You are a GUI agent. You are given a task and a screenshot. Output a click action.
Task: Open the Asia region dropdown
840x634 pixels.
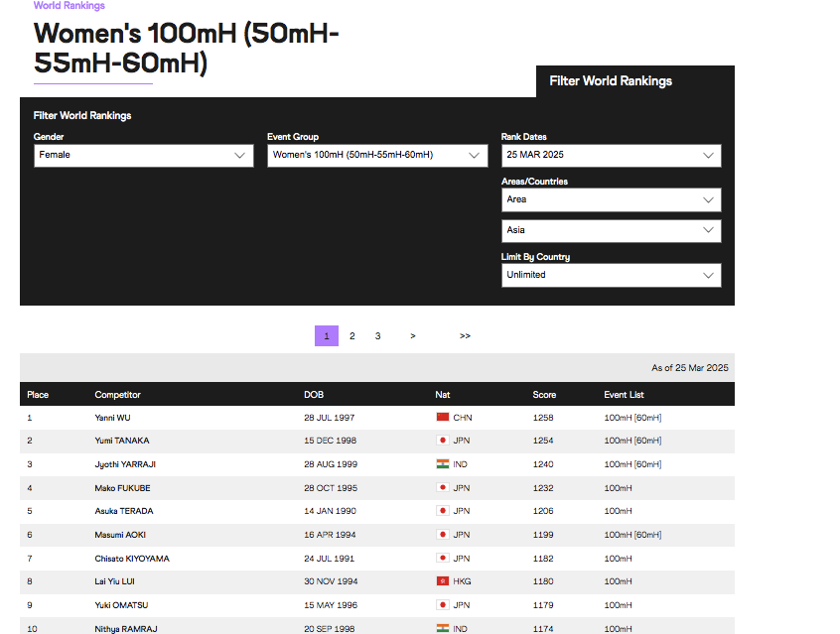pos(611,230)
